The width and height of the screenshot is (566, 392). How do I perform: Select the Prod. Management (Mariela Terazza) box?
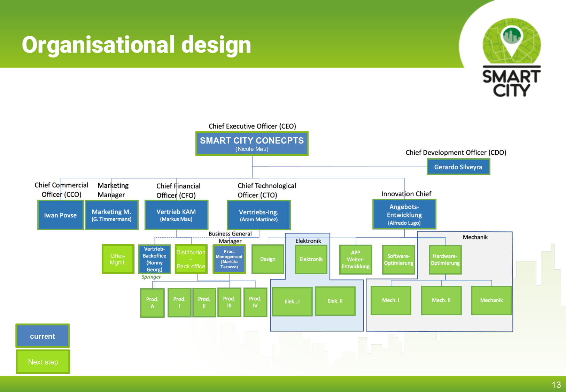point(229,259)
